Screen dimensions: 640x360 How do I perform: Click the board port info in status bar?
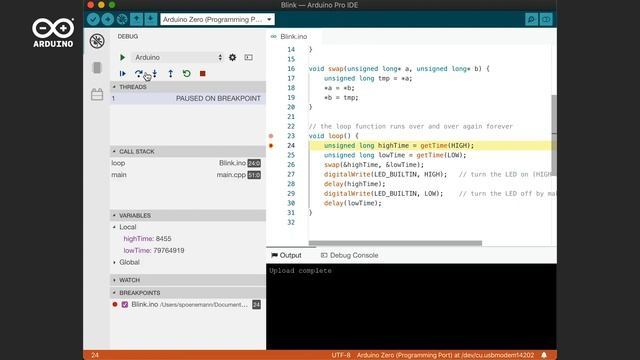(445, 355)
